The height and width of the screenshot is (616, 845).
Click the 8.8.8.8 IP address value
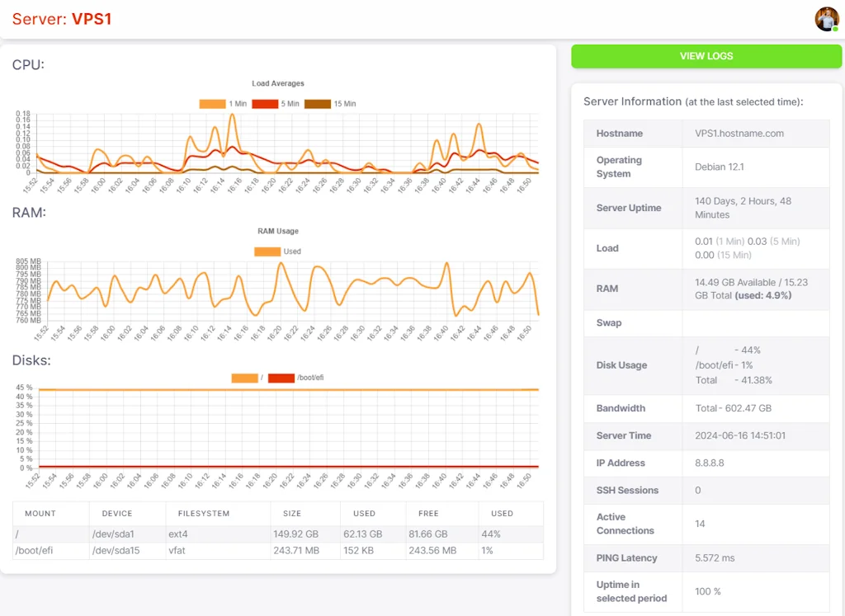click(x=709, y=463)
